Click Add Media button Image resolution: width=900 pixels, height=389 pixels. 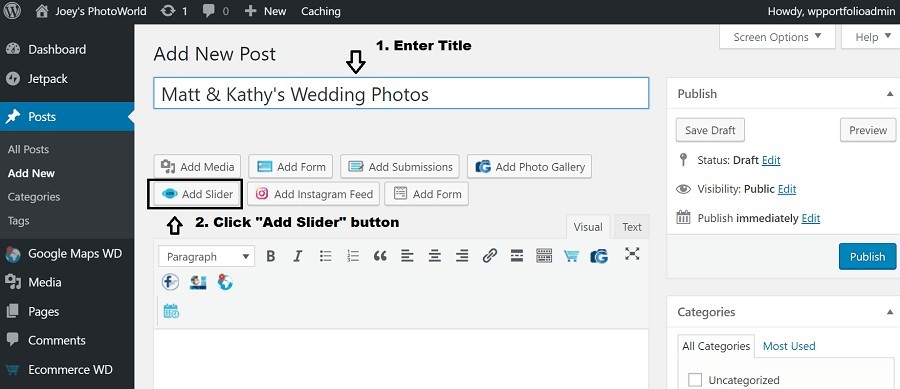point(197,167)
